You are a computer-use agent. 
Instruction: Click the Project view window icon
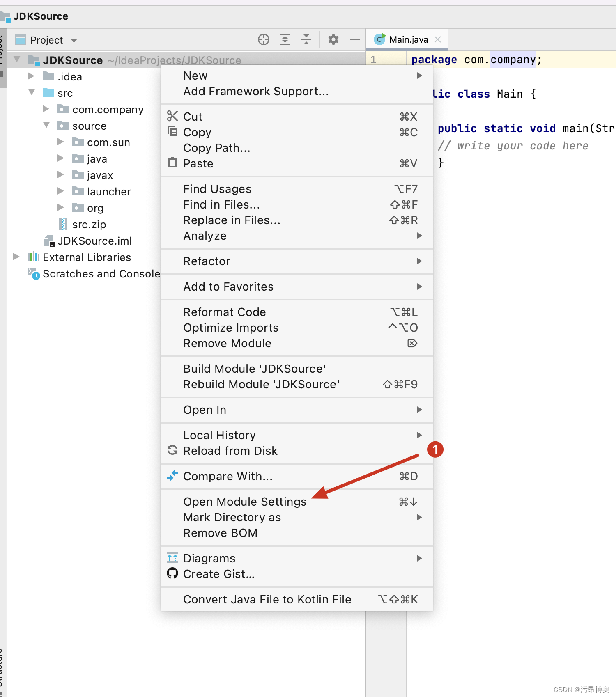click(x=21, y=40)
